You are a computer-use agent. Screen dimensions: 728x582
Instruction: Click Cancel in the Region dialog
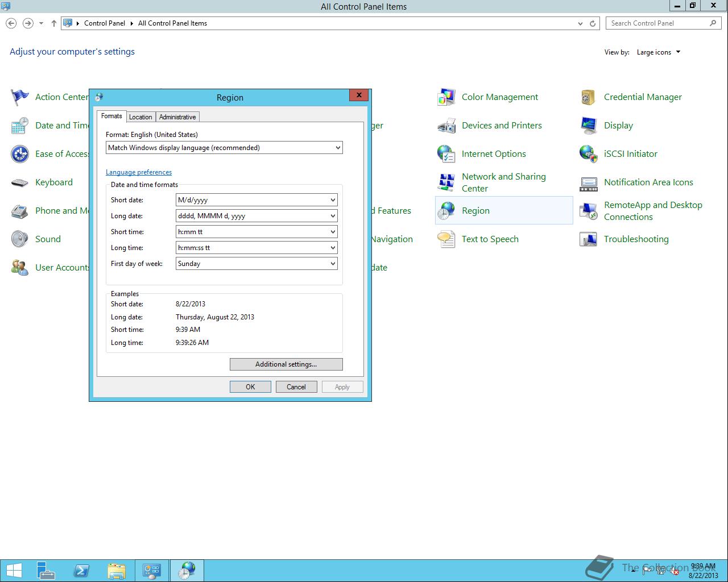point(296,387)
